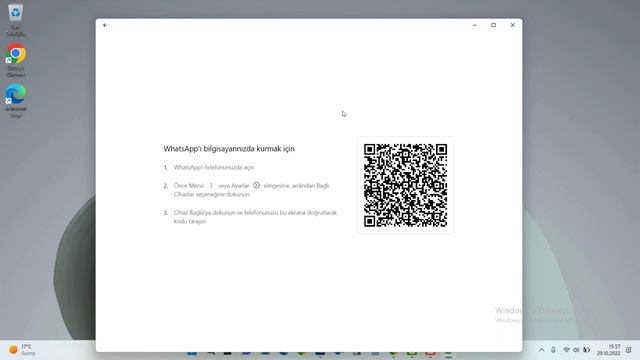The height and width of the screenshot is (360, 640).
Task: Minimize the WhatsApp window
Action: [x=475, y=25]
